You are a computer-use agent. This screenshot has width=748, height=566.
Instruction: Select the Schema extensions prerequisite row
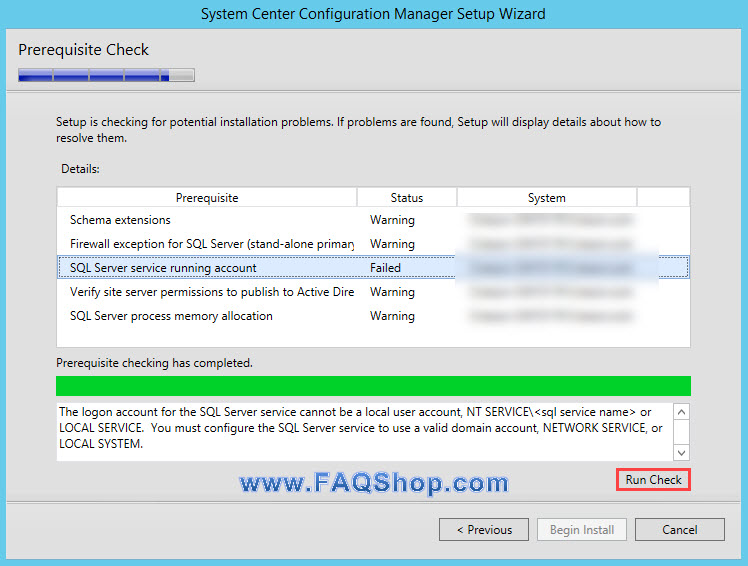[x=120, y=220]
